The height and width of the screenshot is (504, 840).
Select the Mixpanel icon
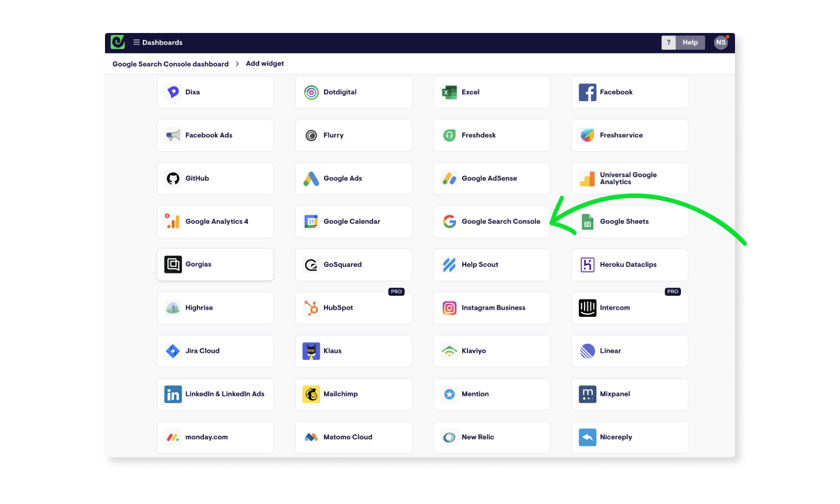click(x=587, y=394)
